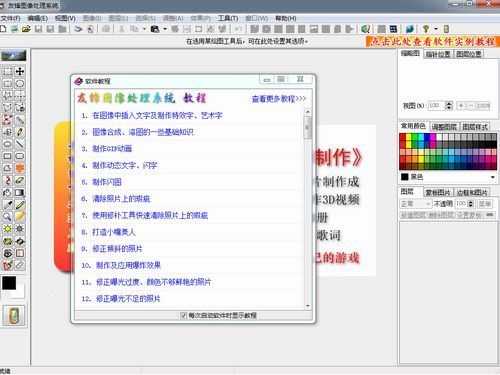Switch to the 素材图片 tab
This screenshot has height=375, width=500.
[438, 192]
